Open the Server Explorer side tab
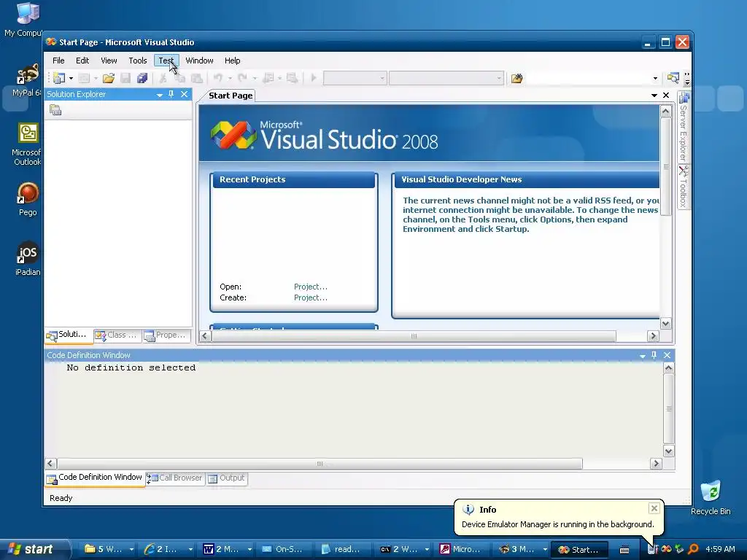Screen dimensions: 747x560 (x=684, y=127)
